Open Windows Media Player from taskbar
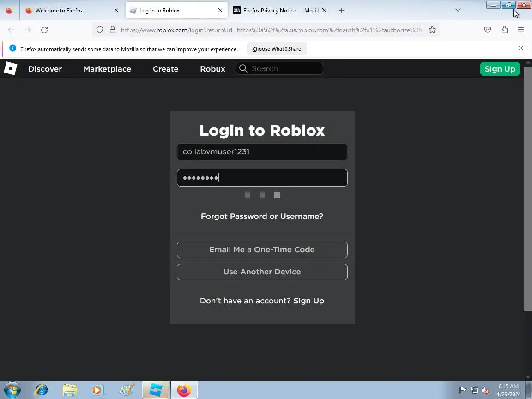This screenshot has width=532, height=399. pyautogui.click(x=98, y=390)
